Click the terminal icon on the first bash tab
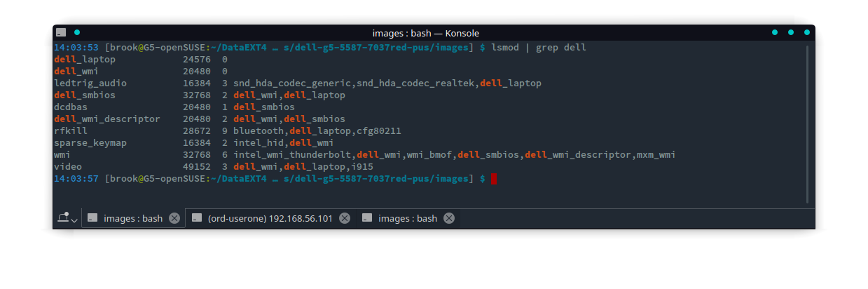 point(92,218)
